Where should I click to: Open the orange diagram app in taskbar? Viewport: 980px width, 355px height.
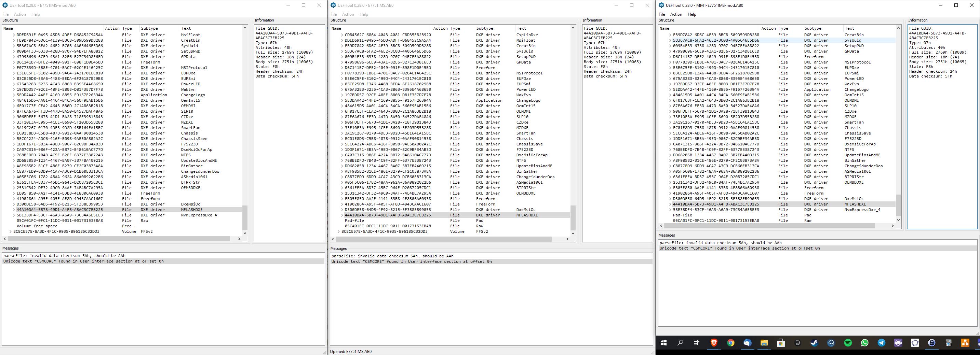pyautogui.click(x=965, y=343)
